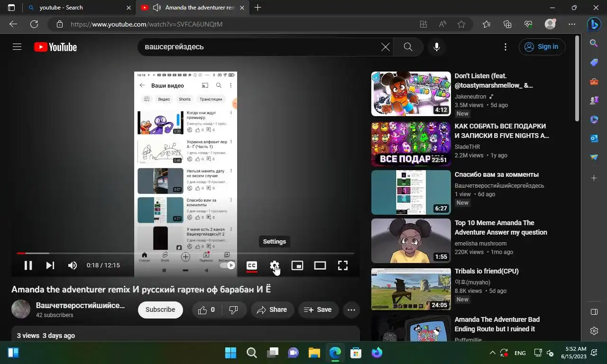Open the ENG language switcher
The width and height of the screenshot is (607, 364).
(x=520, y=353)
